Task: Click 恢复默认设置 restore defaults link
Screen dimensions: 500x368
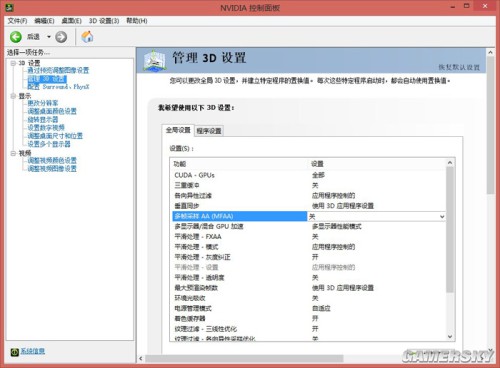Action: [x=459, y=67]
